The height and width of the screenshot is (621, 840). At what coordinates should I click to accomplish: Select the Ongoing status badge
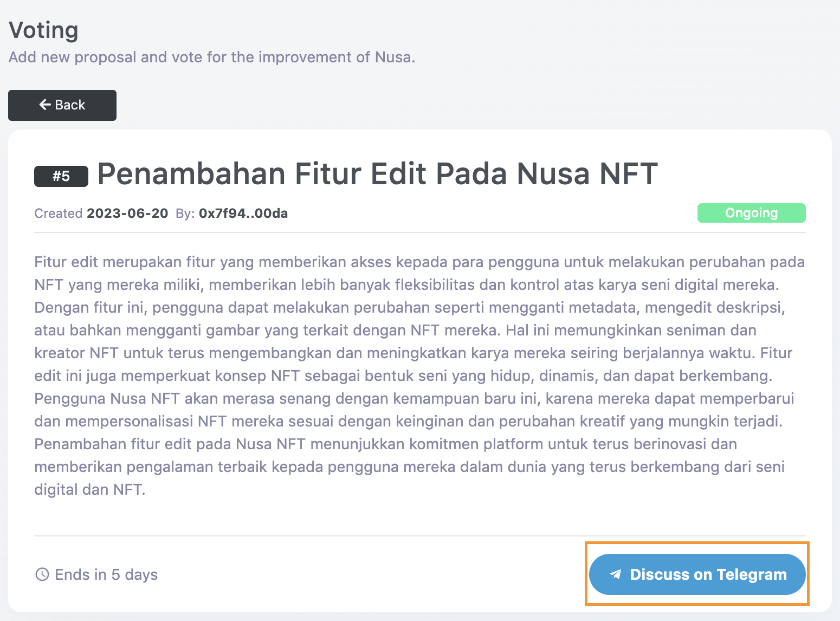point(751,213)
